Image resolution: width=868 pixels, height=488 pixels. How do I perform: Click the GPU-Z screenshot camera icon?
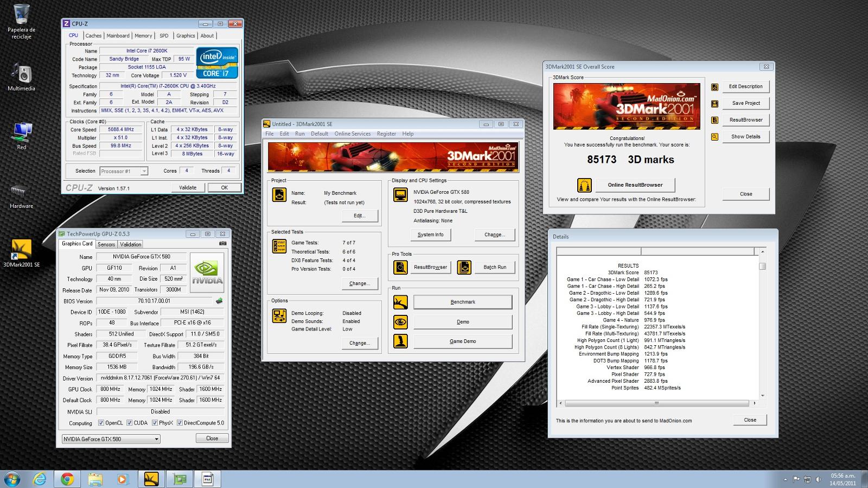click(222, 244)
